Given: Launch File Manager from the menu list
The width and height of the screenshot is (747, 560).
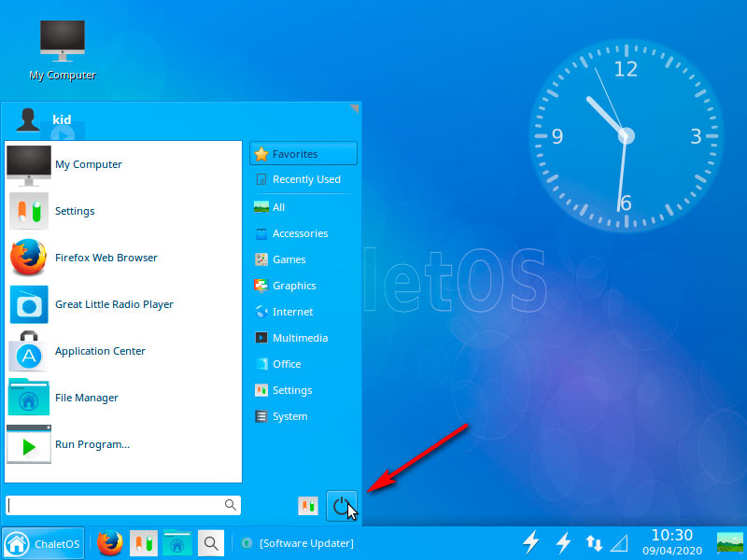Looking at the screenshot, I should pyautogui.click(x=123, y=398).
